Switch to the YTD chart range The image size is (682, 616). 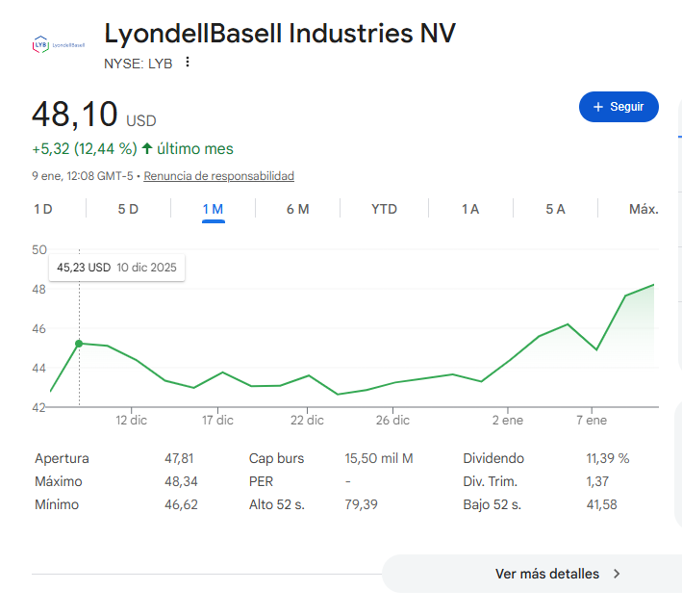point(384,209)
